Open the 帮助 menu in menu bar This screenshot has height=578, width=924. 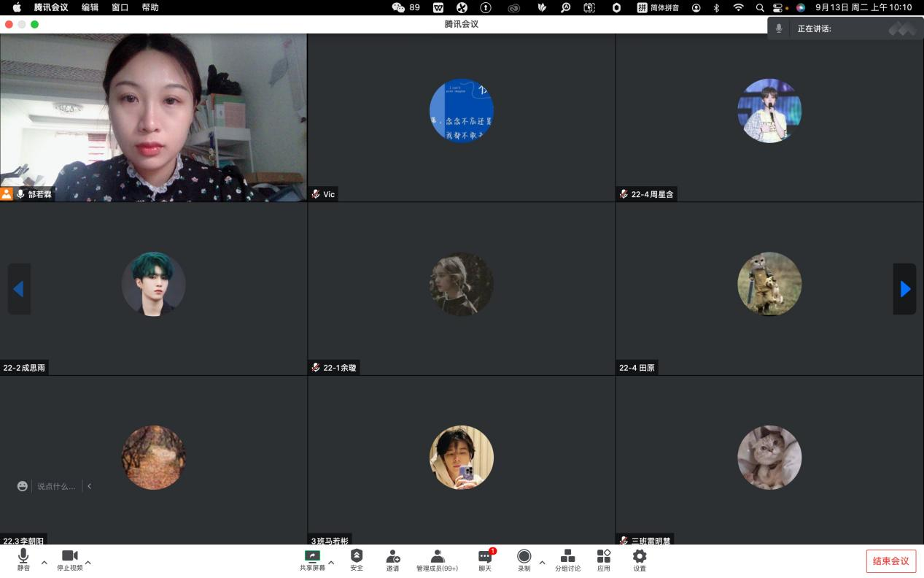150,7
